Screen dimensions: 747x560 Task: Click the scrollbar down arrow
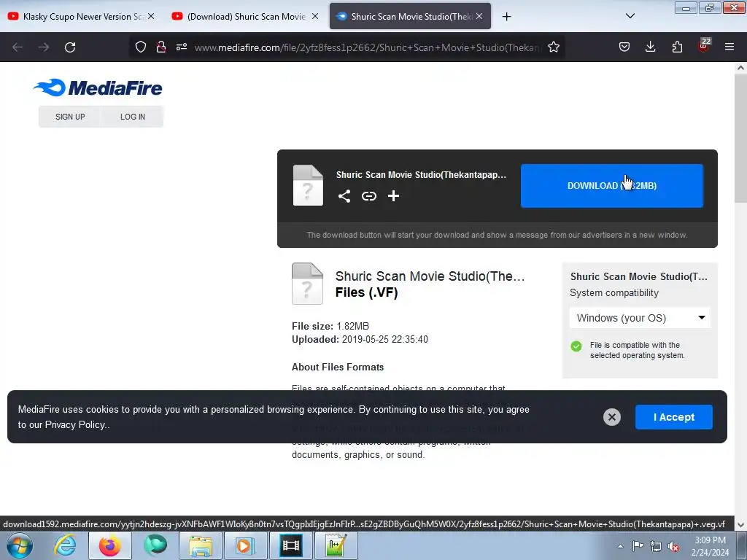click(740, 524)
